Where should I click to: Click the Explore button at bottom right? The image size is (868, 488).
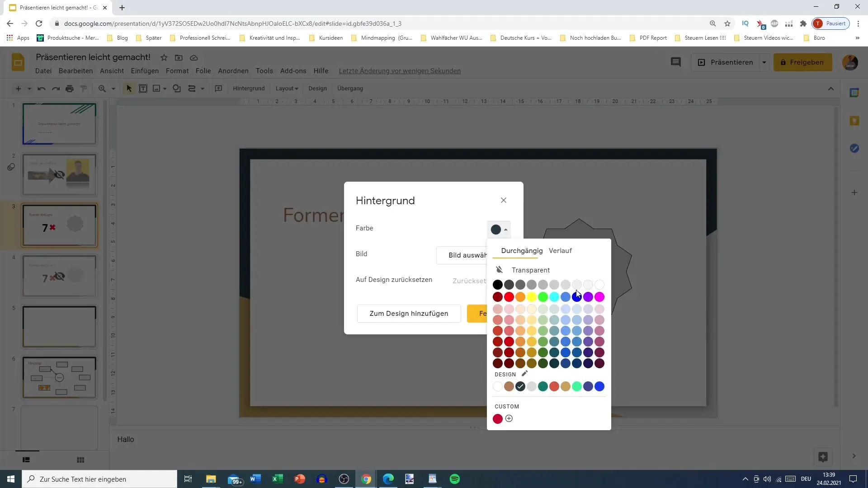point(823,456)
